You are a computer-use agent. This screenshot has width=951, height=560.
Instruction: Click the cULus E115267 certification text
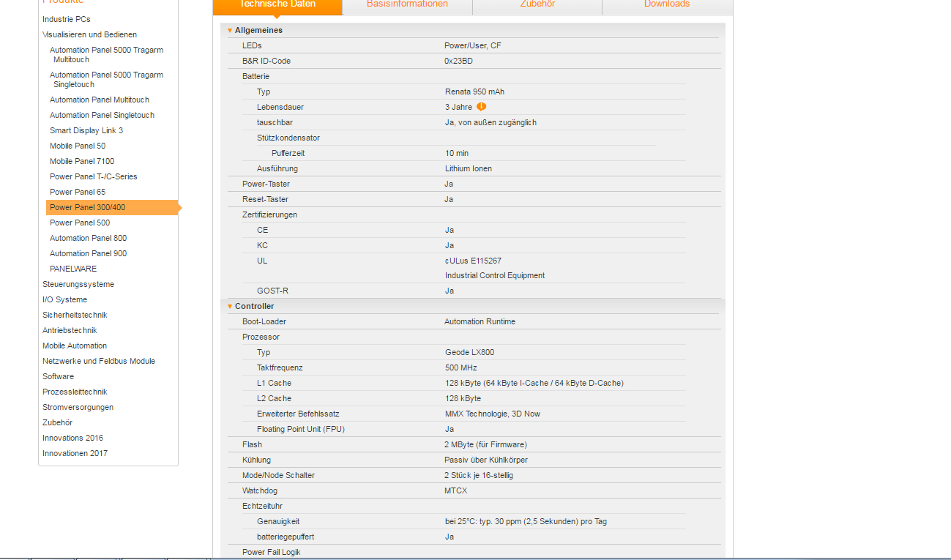(x=473, y=261)
